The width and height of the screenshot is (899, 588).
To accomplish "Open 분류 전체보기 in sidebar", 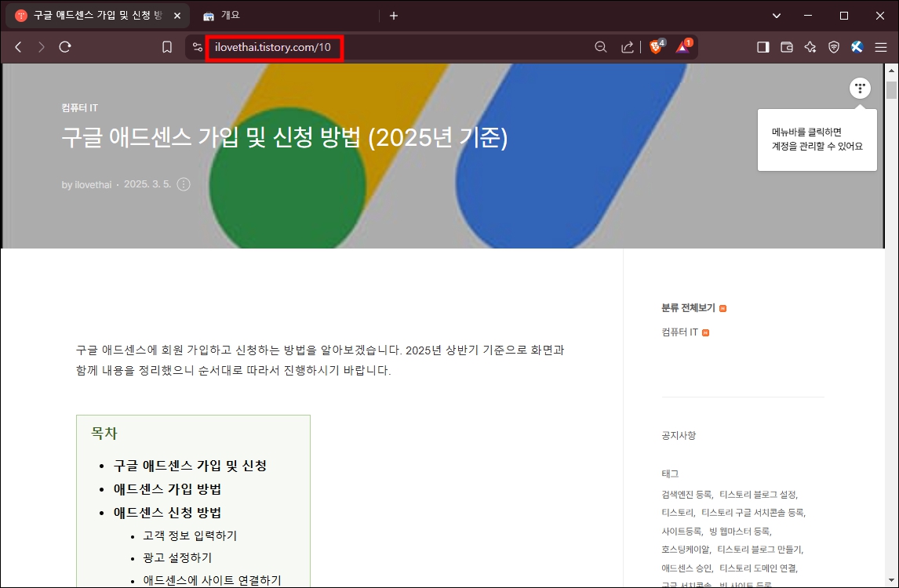I will (x=689, y=308).
